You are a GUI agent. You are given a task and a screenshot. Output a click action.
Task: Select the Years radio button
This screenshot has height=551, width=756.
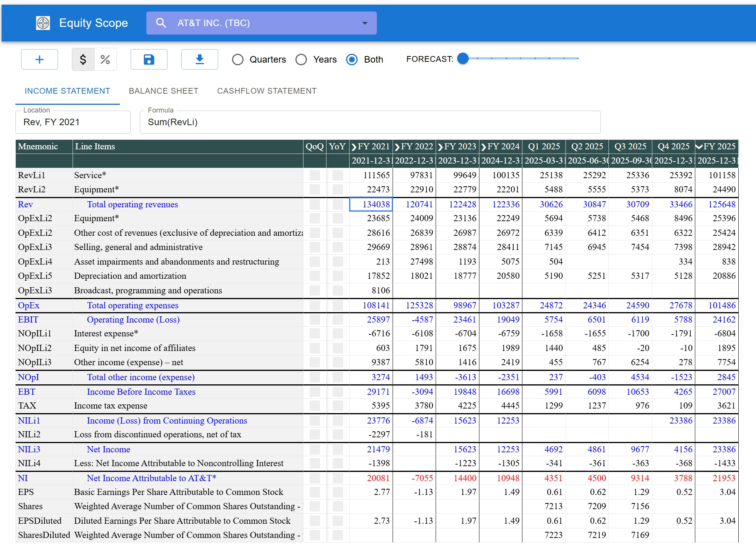coord(301,60)
